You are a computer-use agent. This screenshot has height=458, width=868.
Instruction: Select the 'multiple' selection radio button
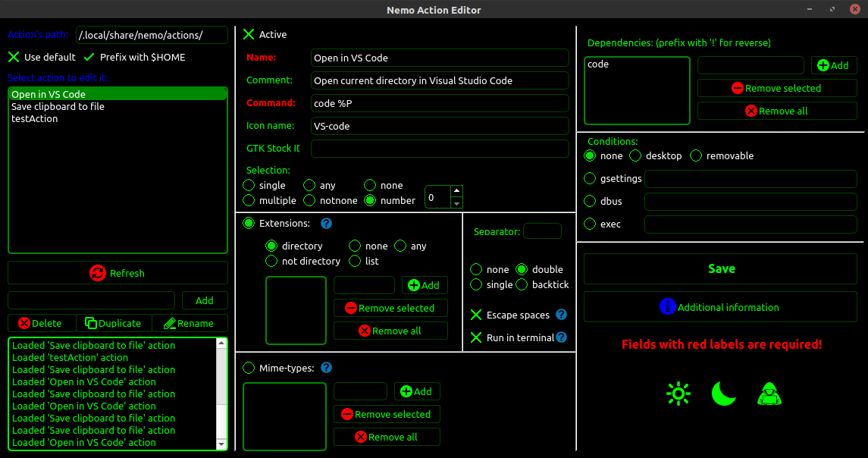249,200
